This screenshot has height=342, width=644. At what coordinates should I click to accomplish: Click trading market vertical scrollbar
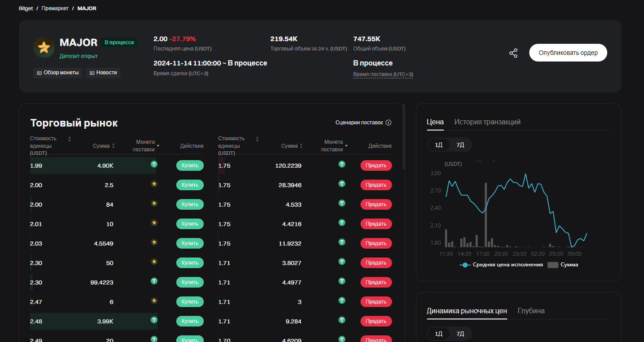[x=403, y=137]
